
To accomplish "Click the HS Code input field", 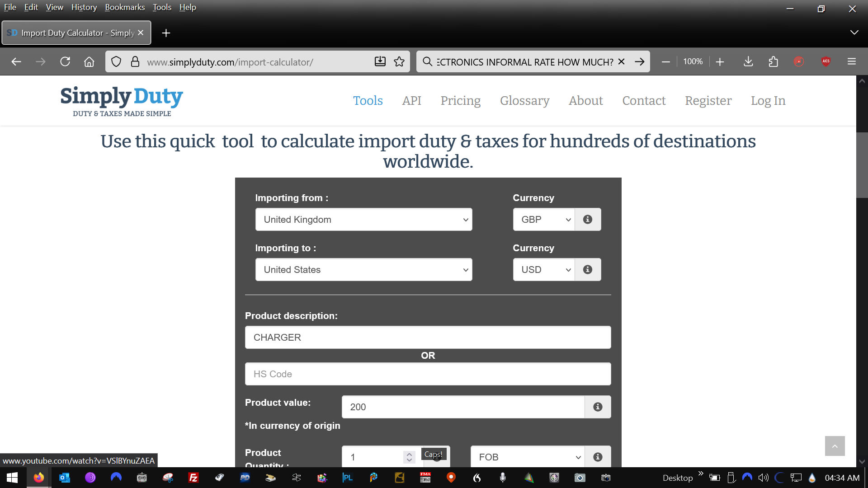I will tap(428, 374).
